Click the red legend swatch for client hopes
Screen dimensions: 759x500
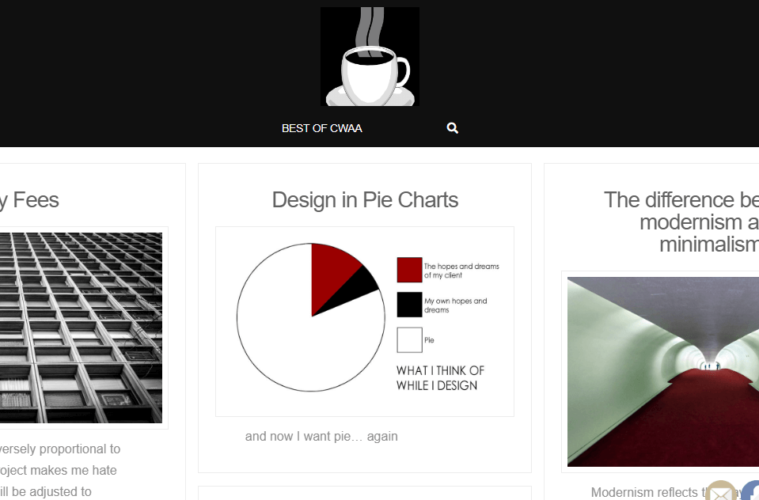[x=409, y=269]
